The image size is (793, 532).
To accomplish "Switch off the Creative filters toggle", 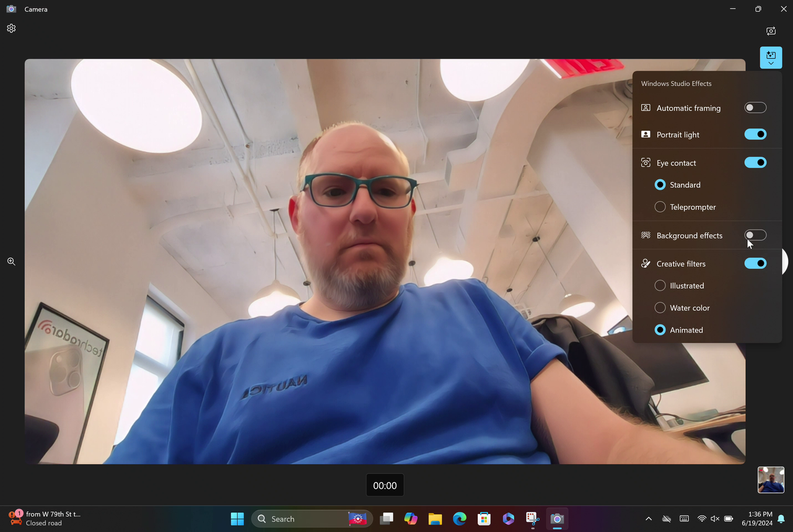I will pos(755,263).
